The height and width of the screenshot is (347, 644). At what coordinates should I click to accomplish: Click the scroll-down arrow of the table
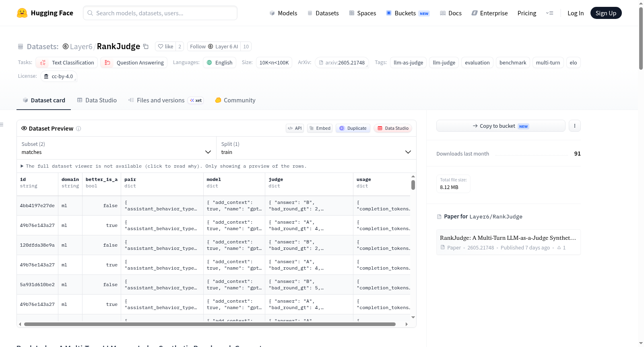413,318
